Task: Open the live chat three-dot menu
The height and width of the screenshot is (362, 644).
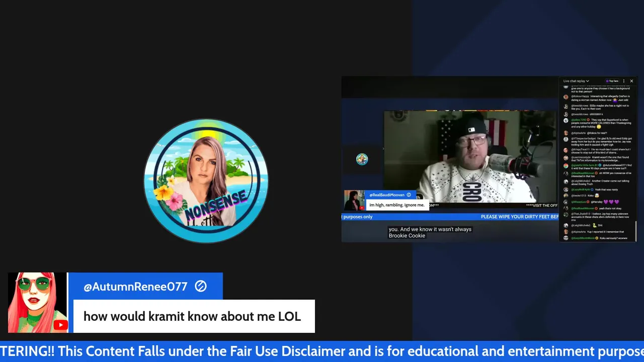Action: 624,81
